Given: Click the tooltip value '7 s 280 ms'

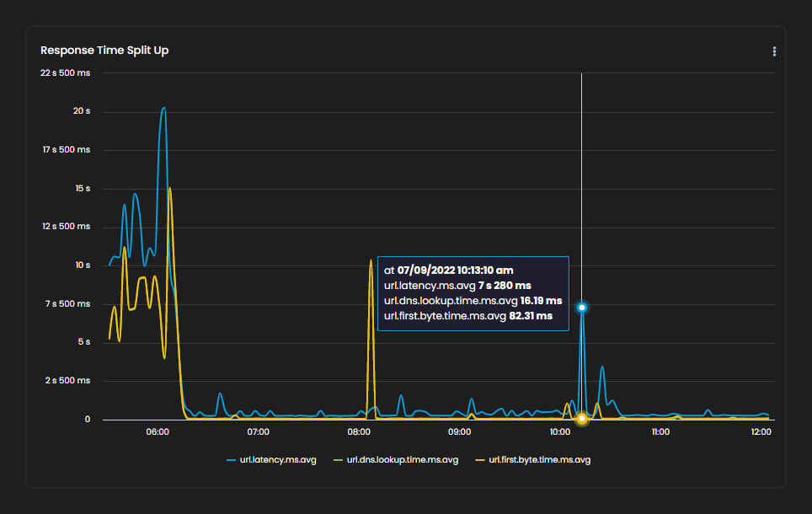Looking at the screenshot, I should (505, 286).
